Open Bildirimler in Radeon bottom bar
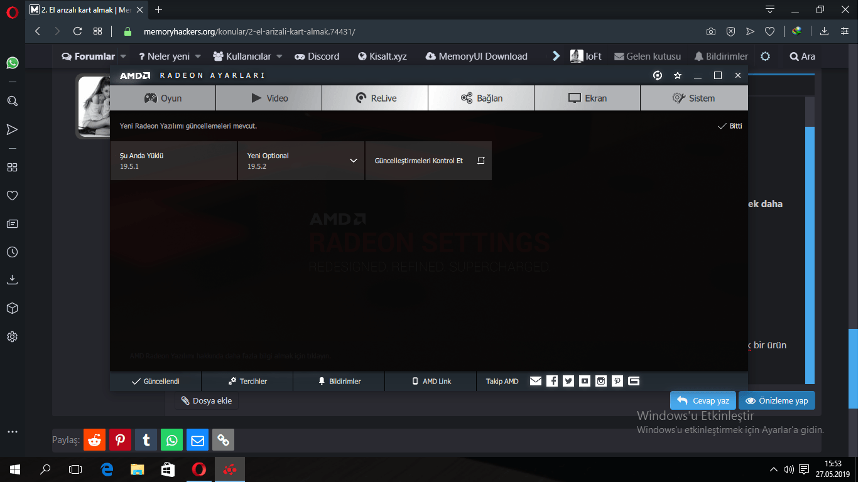The image size is (868, 482). point(339,381)
